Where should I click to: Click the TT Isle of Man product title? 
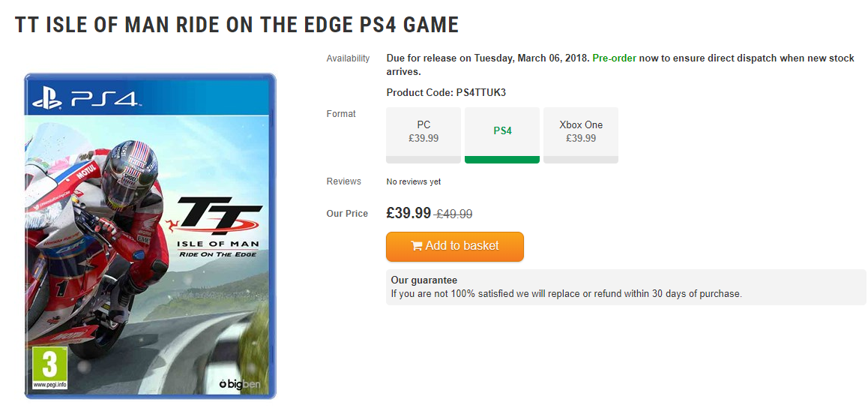tap(237, 25)
